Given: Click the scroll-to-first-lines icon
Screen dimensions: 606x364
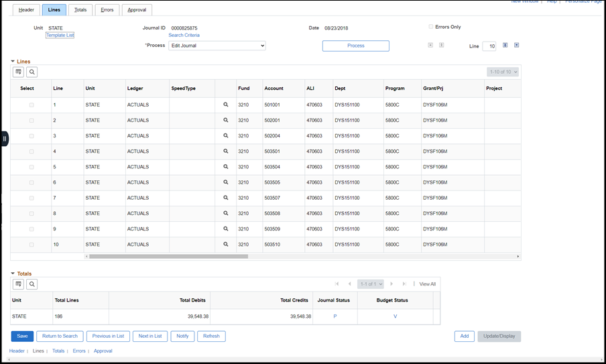Looking at the screenshot, I should tap(430, 45).
